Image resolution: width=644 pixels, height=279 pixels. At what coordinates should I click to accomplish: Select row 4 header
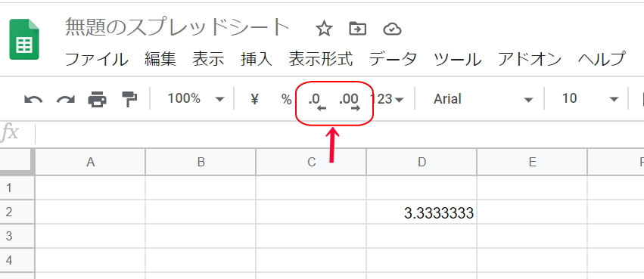pos(17,260)
